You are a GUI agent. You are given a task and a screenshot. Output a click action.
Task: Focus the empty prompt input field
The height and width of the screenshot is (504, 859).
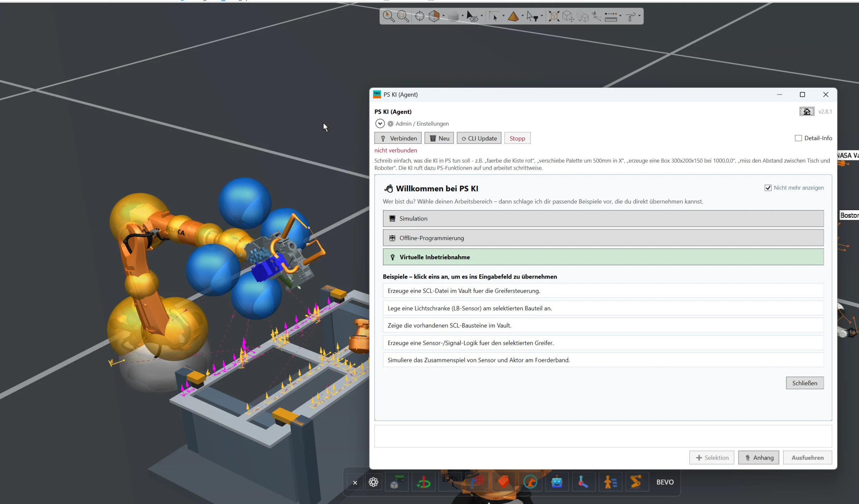tap(603, 436)
